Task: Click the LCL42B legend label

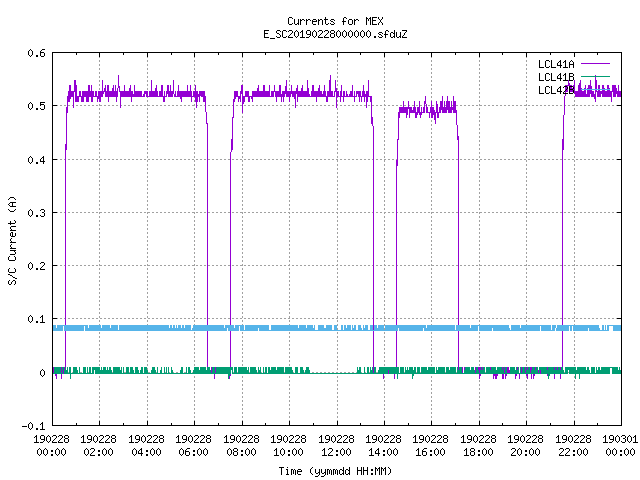Action: point(556,90)
